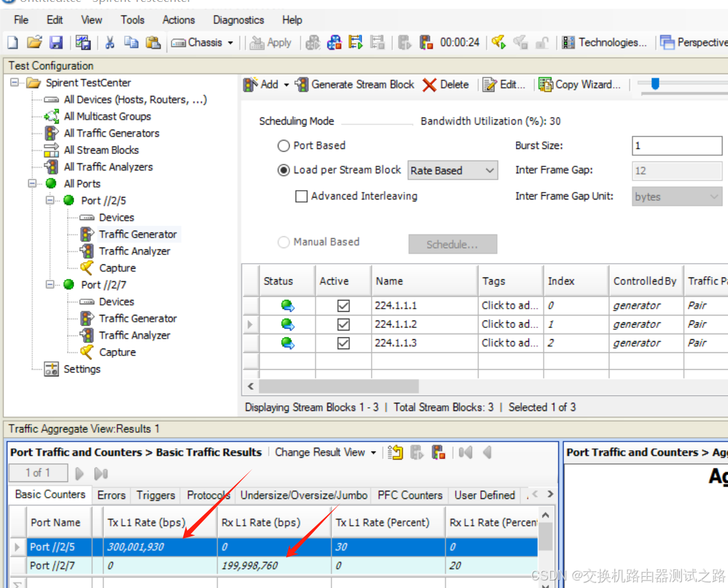Uncheck Active for stream 224.1.1.2
Screen dimensions: 728x588
(343, 324)
